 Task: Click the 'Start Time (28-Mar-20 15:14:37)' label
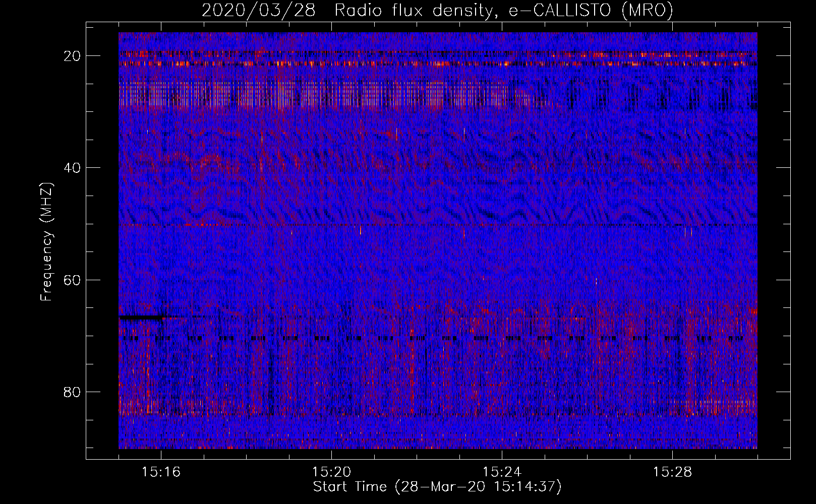point(437,487)
